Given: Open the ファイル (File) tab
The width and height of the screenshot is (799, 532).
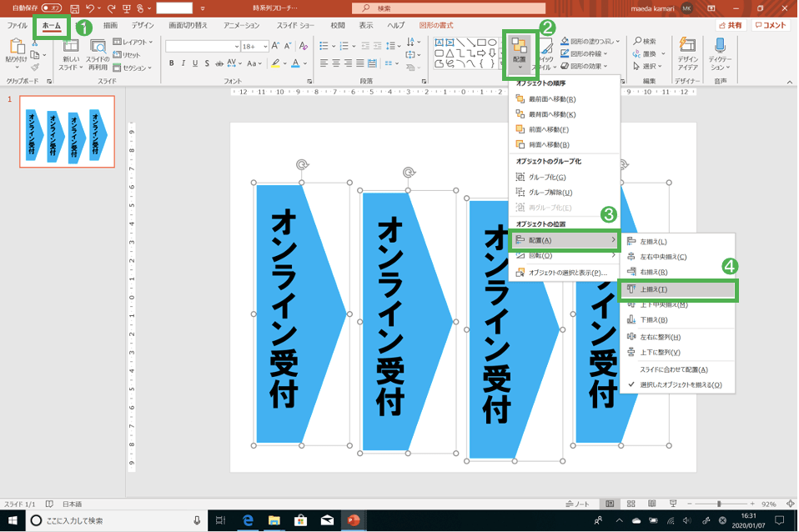Looking at the screenshot, I should [17, 26].
